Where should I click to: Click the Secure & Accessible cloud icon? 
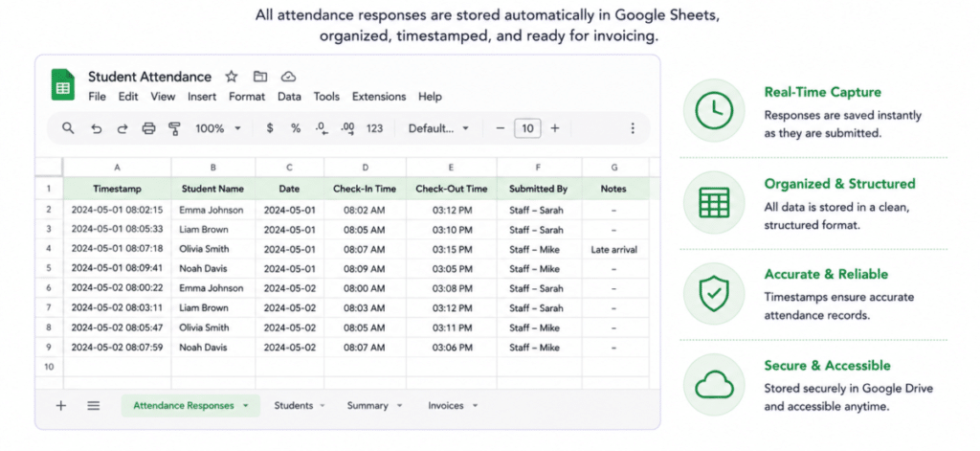click(x=714, y=385)
